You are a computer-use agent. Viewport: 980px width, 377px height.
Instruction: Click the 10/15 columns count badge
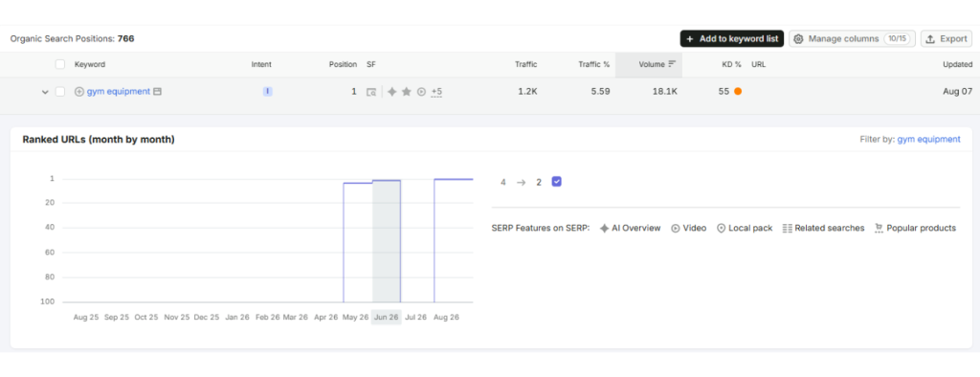[898, 39]
